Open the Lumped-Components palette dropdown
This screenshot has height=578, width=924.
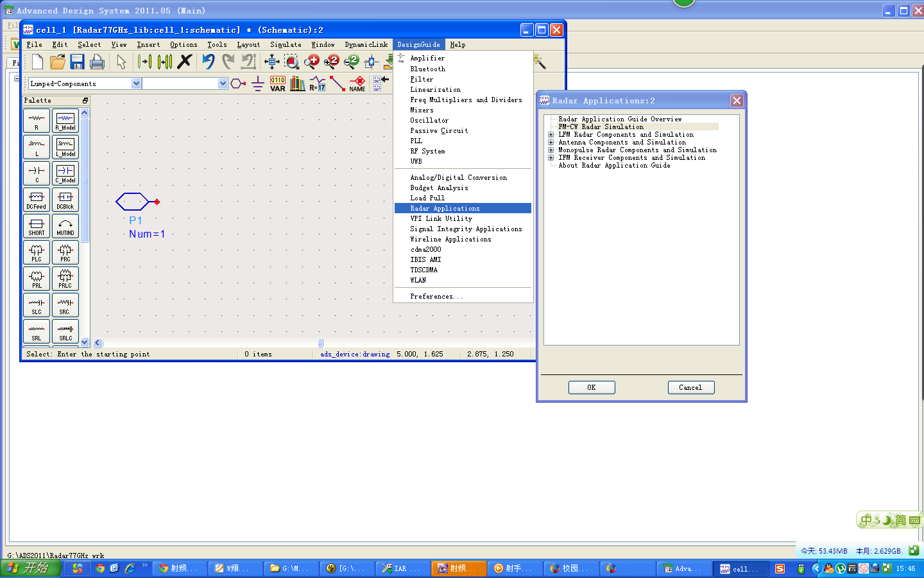[x=136, y=83]
